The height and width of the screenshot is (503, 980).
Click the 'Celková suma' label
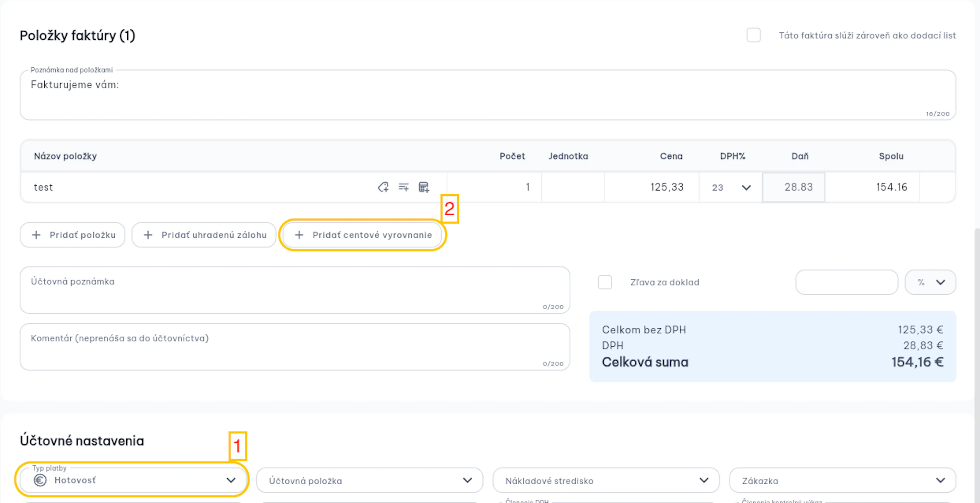click(645, 362)
